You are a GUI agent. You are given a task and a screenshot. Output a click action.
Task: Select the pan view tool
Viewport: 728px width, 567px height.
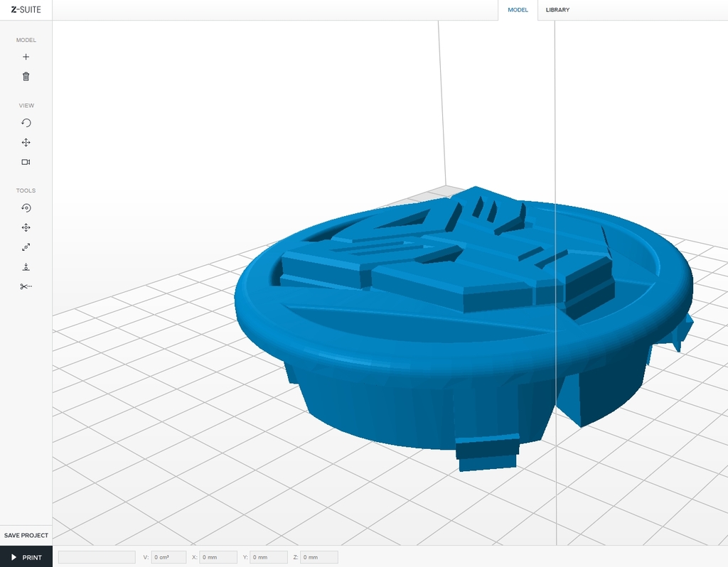pyautogui.click(x=26, y=142)
